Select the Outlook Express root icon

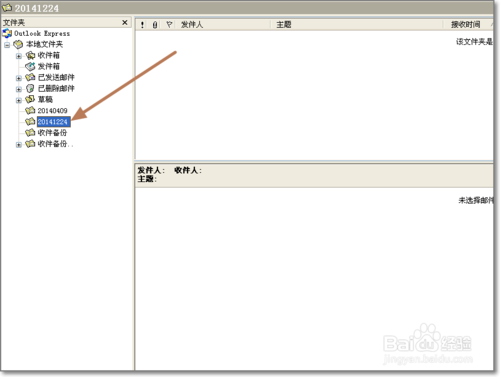(7, 33)
